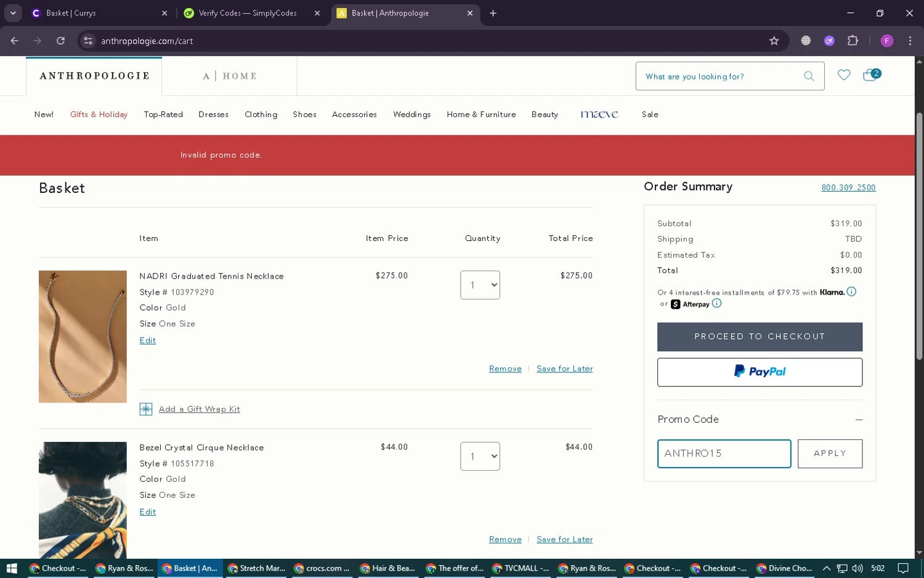Image resolution: width=924 pixels, height=578 pixels.
Task: Click the purple extension icon in toolbar
Action: [829, 41]
